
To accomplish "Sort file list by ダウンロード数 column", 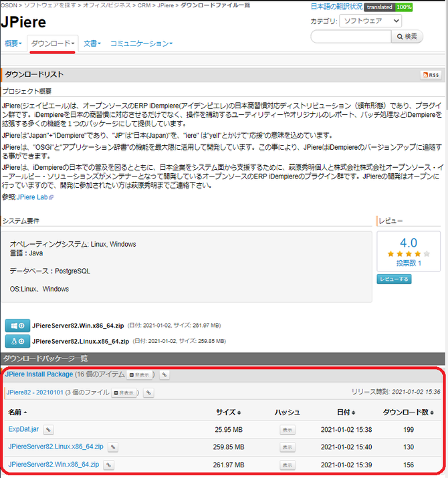I will 408,412.
